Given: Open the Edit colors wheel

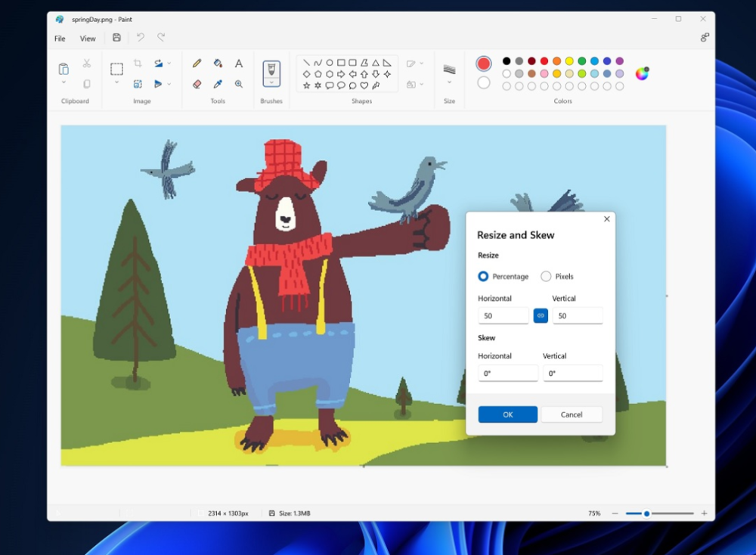Looking at the screenshot, I should [642, 73].
